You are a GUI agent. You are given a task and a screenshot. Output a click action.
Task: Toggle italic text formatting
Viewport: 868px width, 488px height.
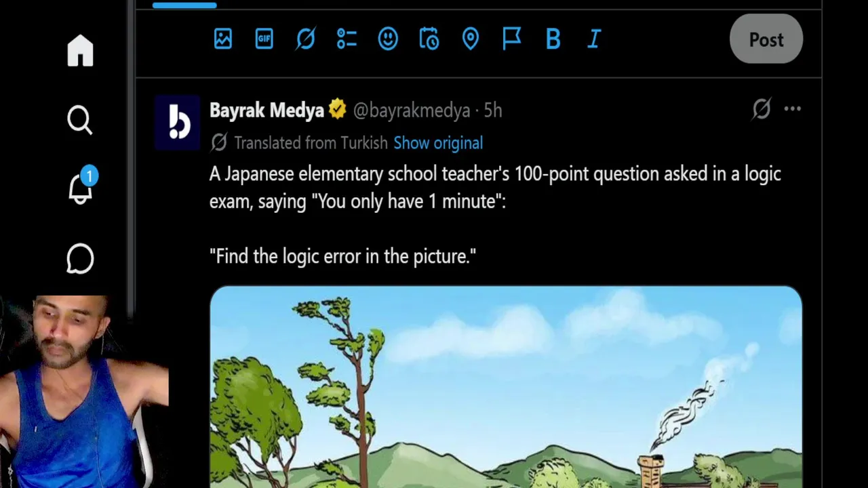click(x=594, y=39)
